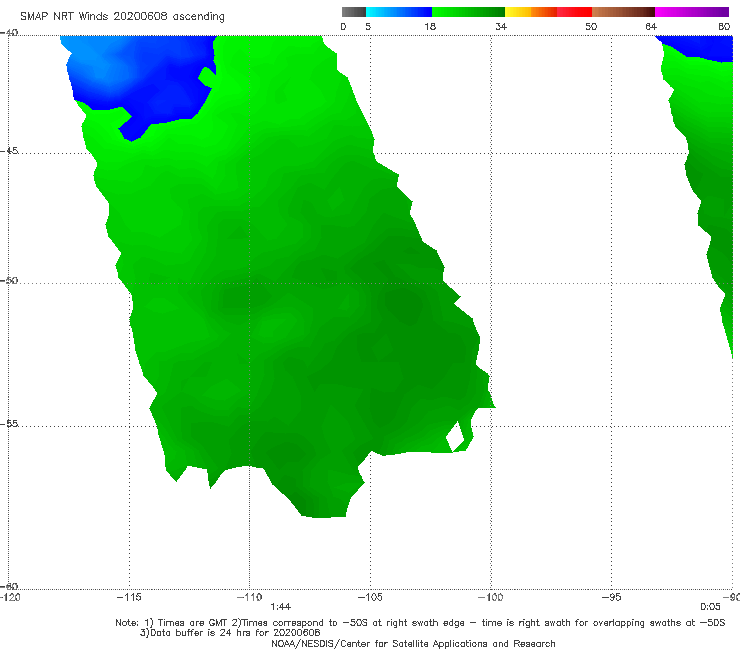Screen dimensions: 740x650
Task: Click the latitude label "-45"
Action: 9,151
